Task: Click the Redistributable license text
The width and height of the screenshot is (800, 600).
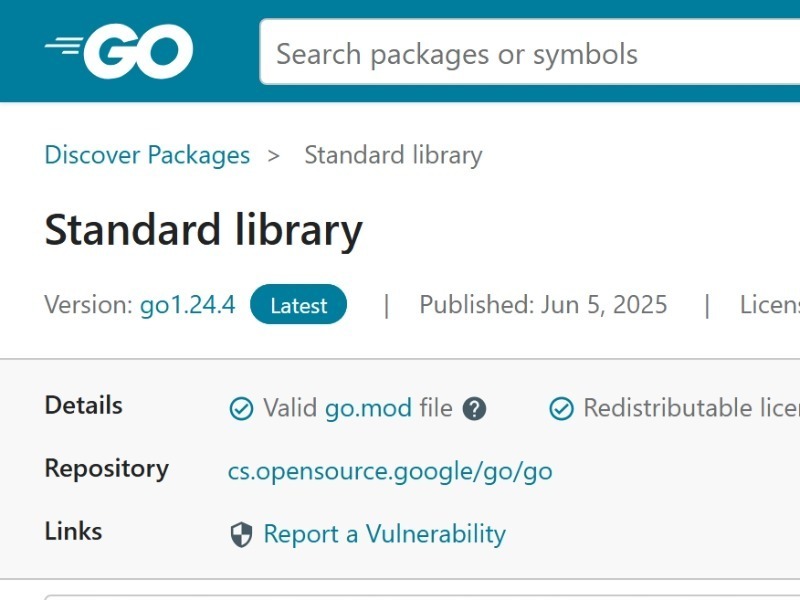Action: (x=691, y=408)
